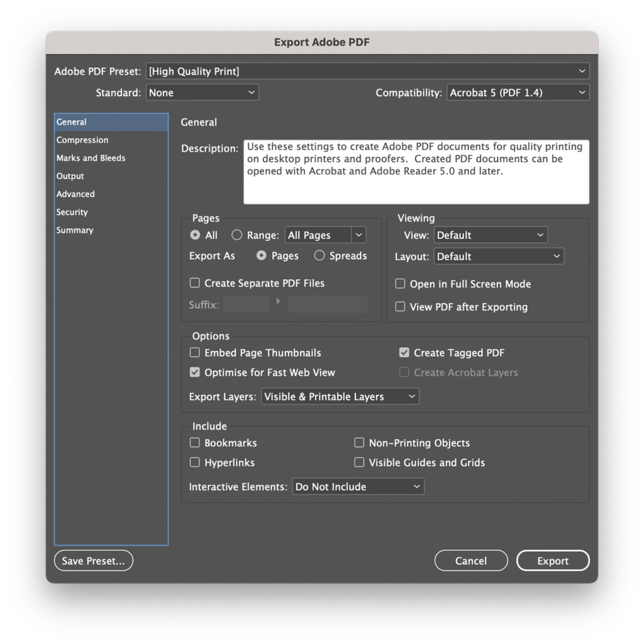Check Open in Full Screen Mode
This screenshot has width=644, height=644.
(400, 284)
